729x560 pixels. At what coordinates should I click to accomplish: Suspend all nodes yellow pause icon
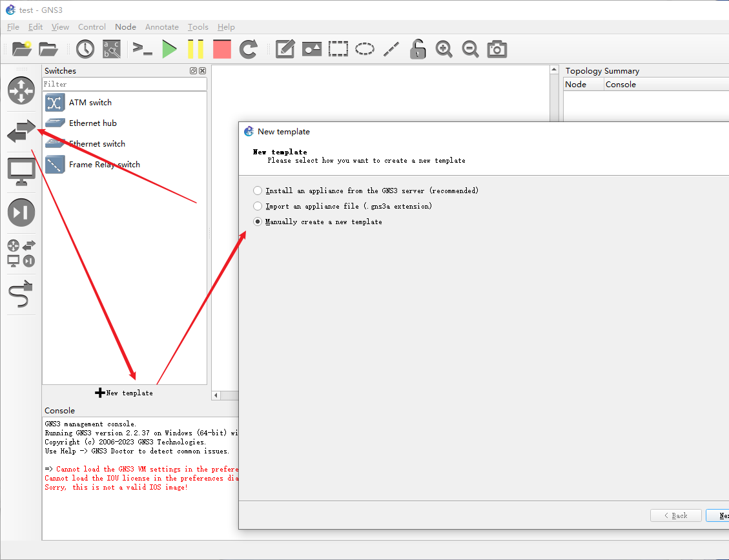[x=196, y=49]
